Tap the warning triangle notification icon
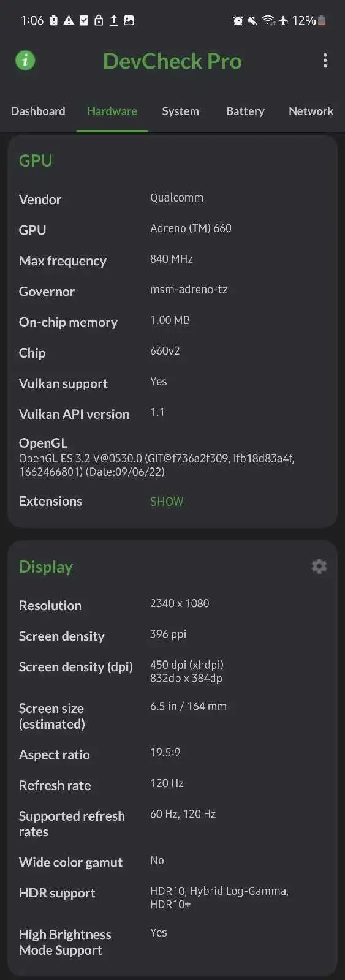This screenshot has height=980, width=345. point(69,21)
